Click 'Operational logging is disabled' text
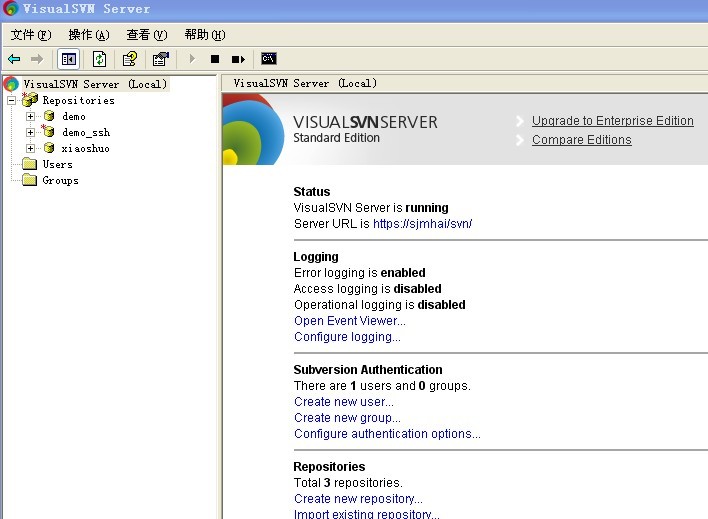This screenshot has width=708, height=519. coord(379,305)
